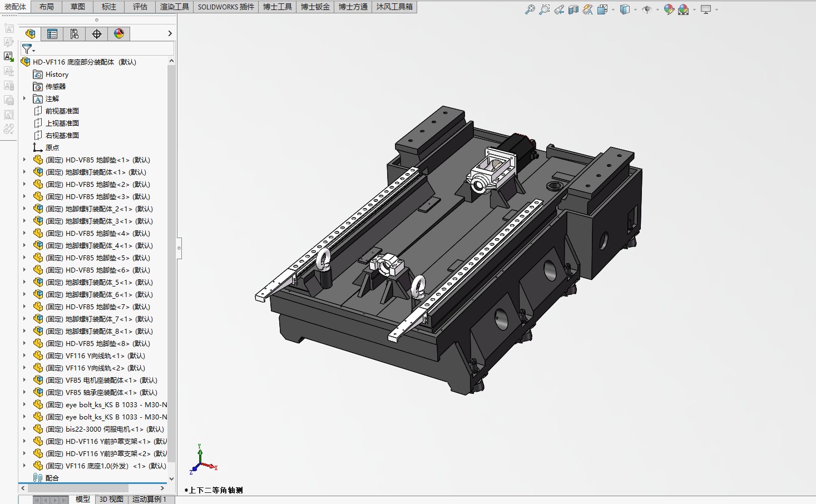Open the SOLIDWORKS 插件 tab
This screenshot has height=504, width=816.
point(226,7)
